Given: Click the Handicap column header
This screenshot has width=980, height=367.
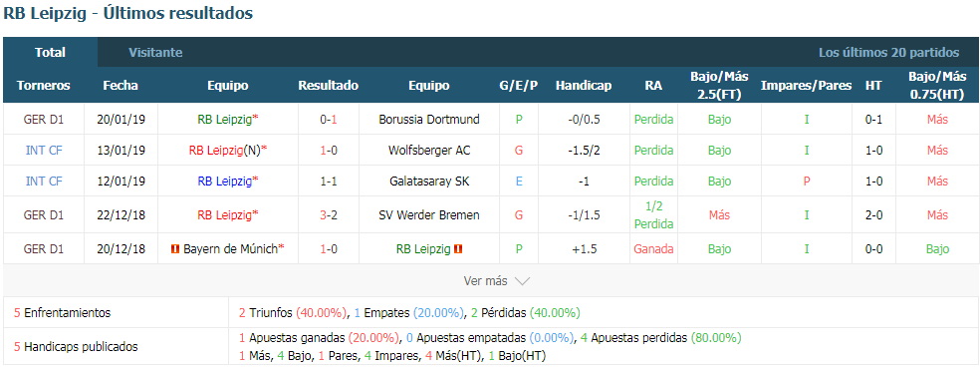Looking at the screenshot, I should (x=584, y=86).
